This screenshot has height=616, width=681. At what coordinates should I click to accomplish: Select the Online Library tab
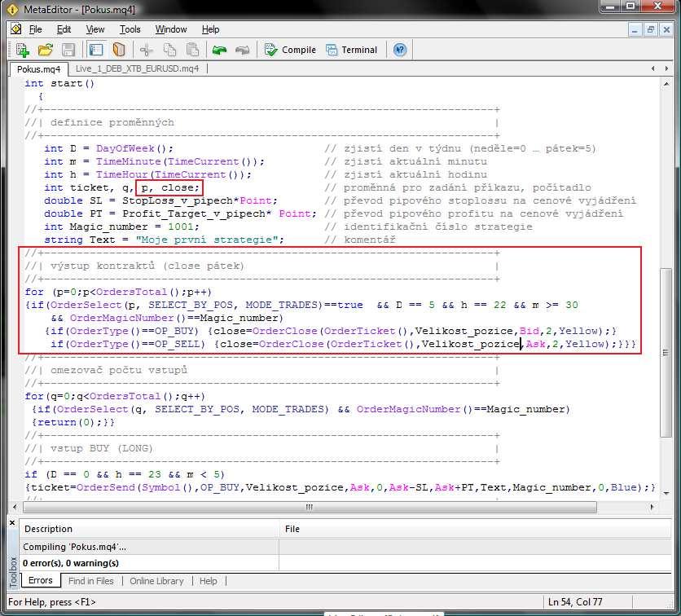click(156, 581)
